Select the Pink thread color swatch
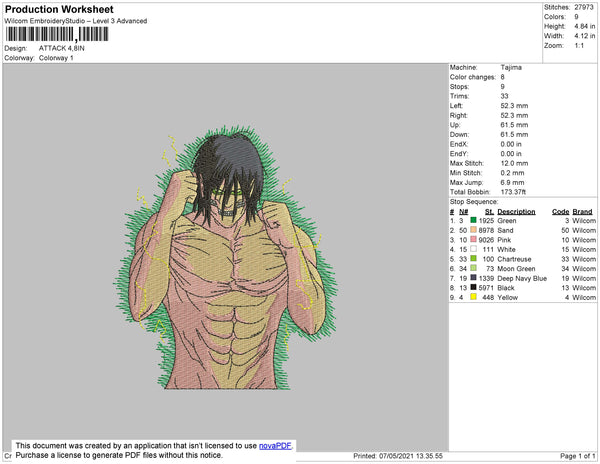 (x=473, y=239)
